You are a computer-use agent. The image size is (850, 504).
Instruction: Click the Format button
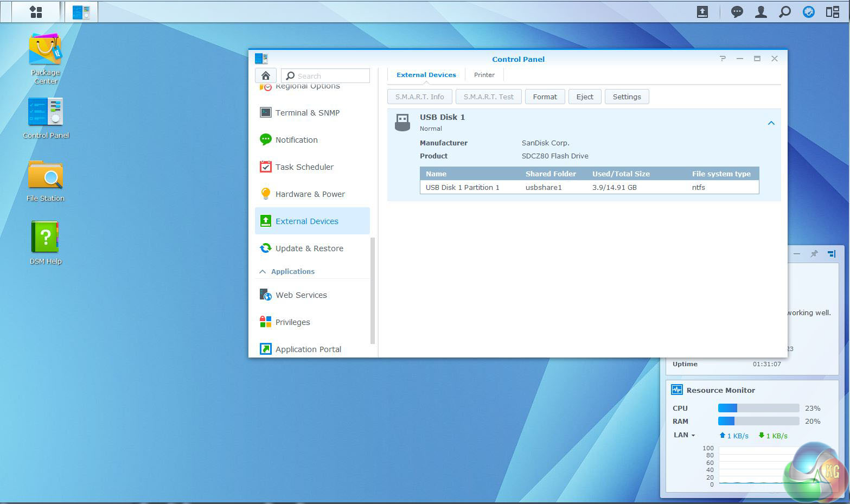click(x=545, y=97)
